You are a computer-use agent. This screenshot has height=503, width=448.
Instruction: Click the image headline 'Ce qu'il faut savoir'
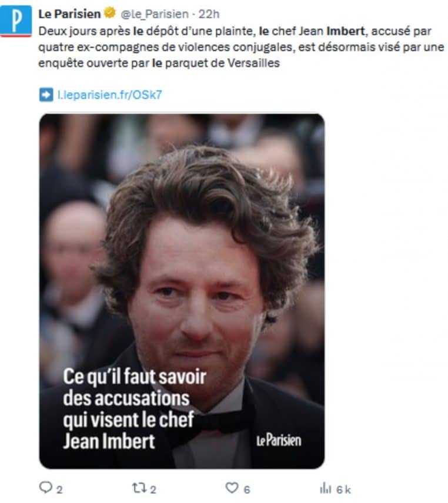pos(135,376)
